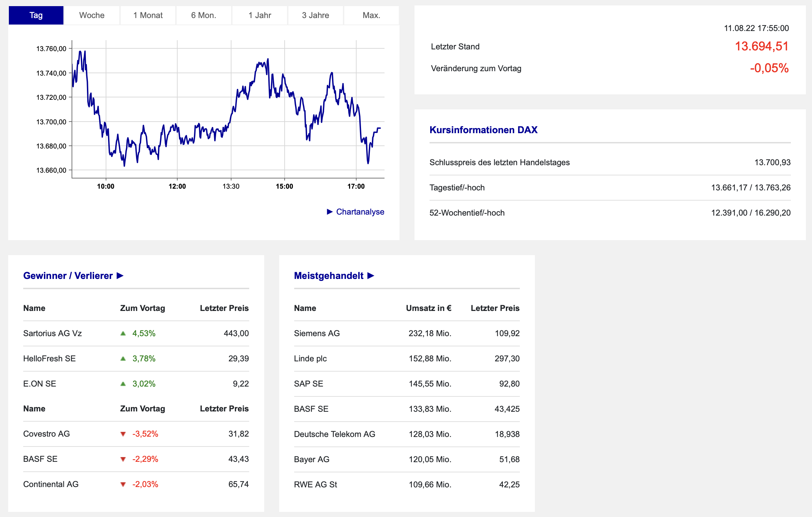Open Covestro AG in losers list
812x517 pixels.
tap(46, 434)
